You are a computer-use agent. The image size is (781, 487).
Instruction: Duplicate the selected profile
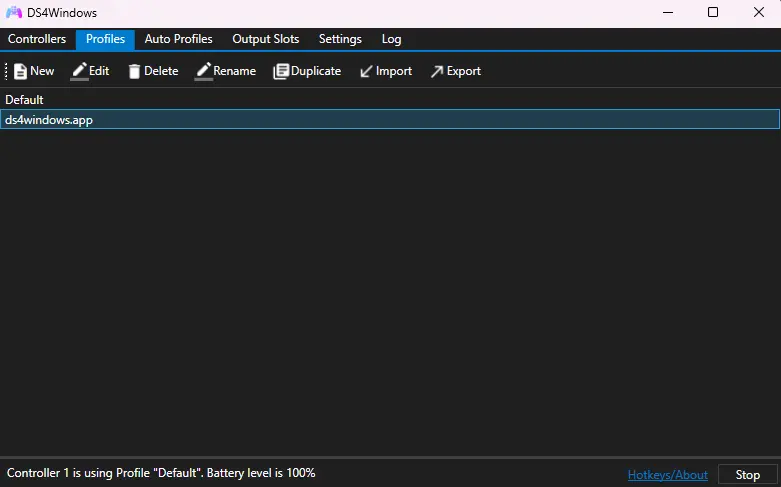tap(307, 71)
